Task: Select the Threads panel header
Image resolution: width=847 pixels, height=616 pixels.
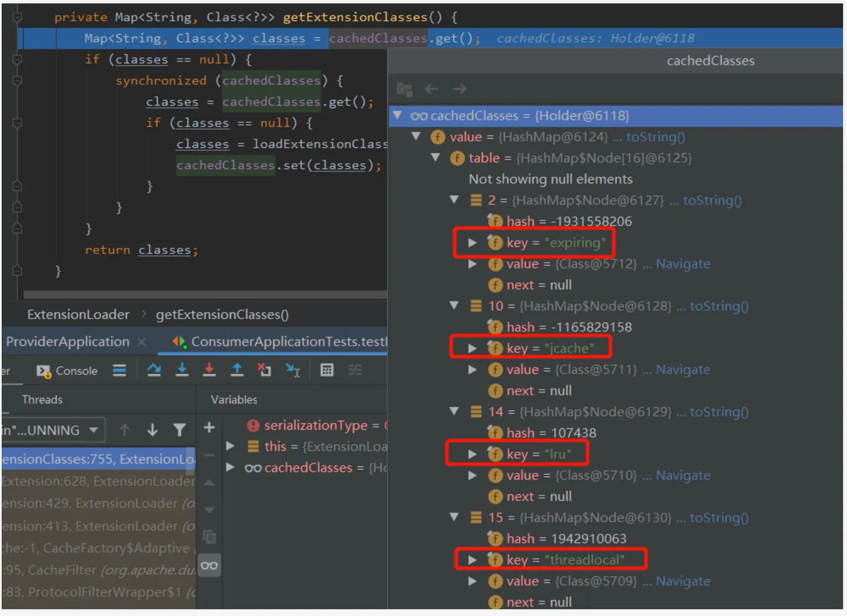Action: [42, 400]
